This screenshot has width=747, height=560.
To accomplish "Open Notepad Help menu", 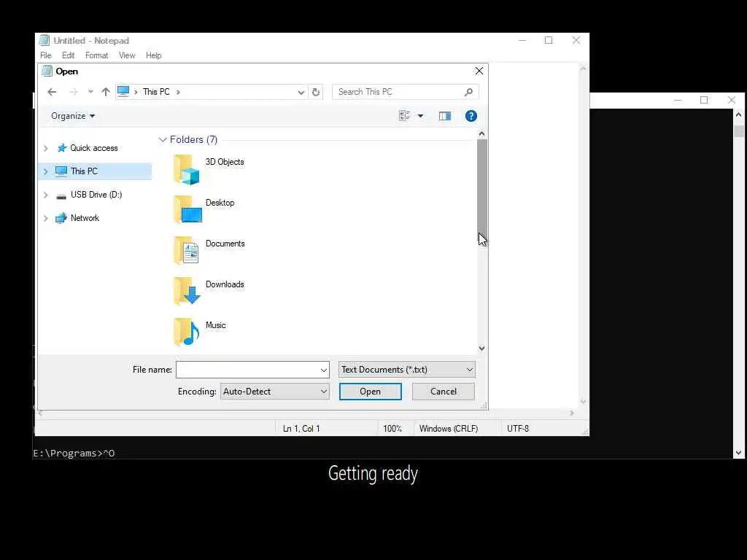I will [x=153, y=55].
